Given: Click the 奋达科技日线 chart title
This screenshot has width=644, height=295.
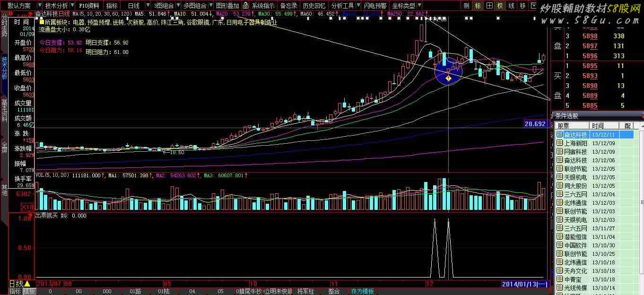Looking at the screenshot, I should tap(52, 14).
